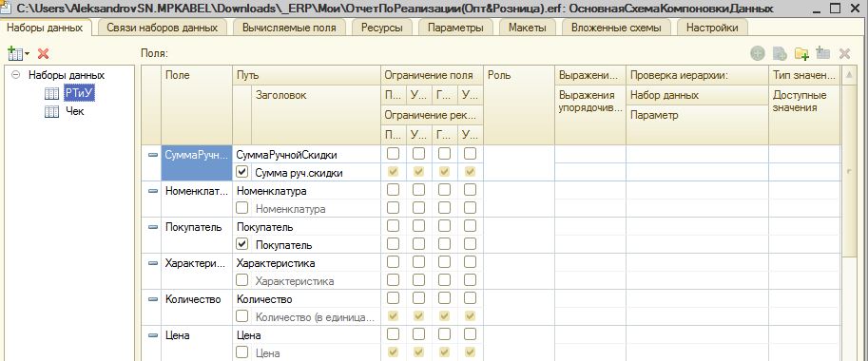868x361 pixels.
Task: Select the РТиУ data set
Action: point(80,94)
